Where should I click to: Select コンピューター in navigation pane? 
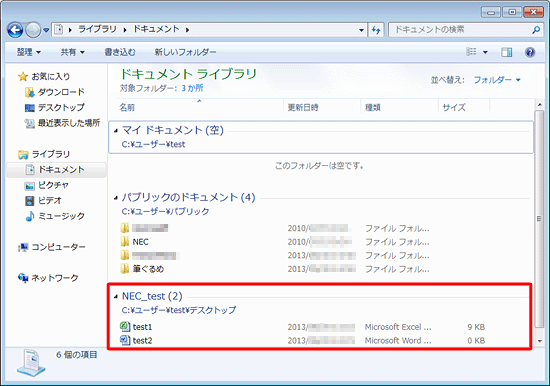pyautogui.click(x=58, y=247)
